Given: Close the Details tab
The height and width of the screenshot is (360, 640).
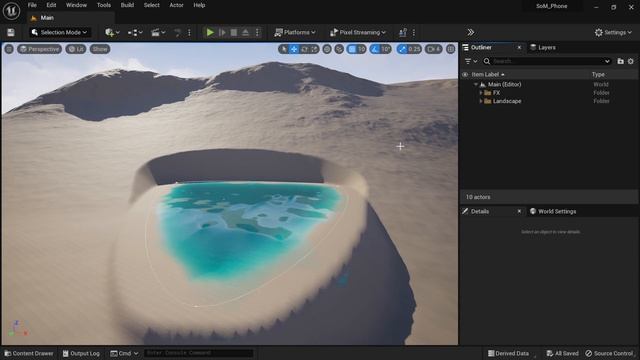Looking at the screenshot, I should [x=519, y=211].
